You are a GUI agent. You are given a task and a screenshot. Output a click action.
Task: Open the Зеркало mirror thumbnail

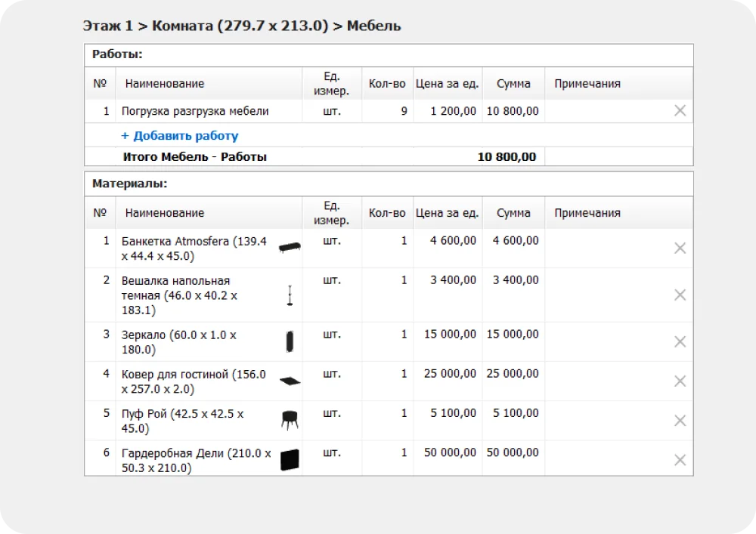click(290, 341)
